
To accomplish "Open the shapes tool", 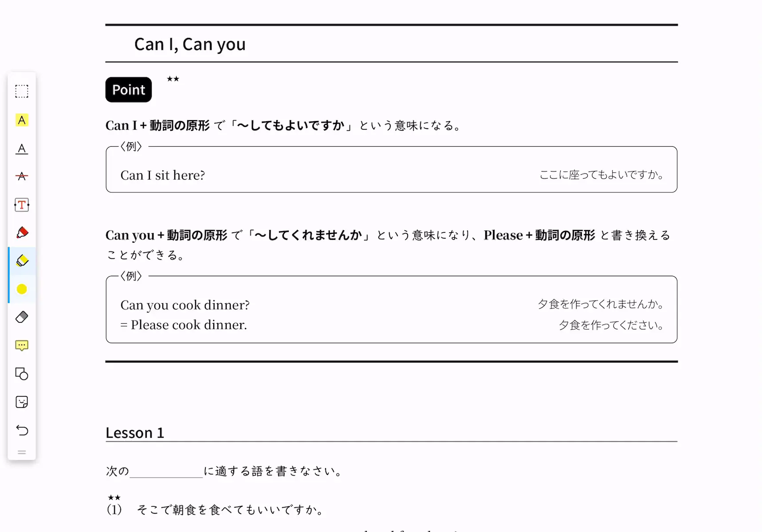I will [22, 374].
